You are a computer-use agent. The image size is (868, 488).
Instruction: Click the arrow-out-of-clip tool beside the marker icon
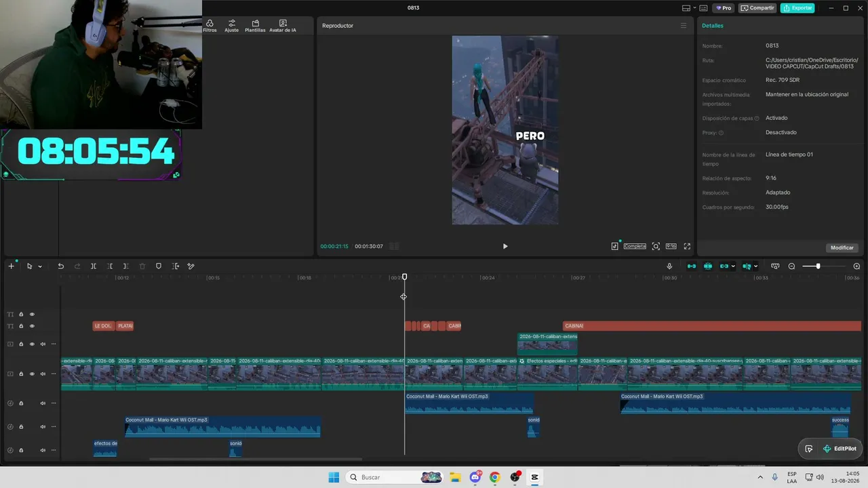pos(176,266)
